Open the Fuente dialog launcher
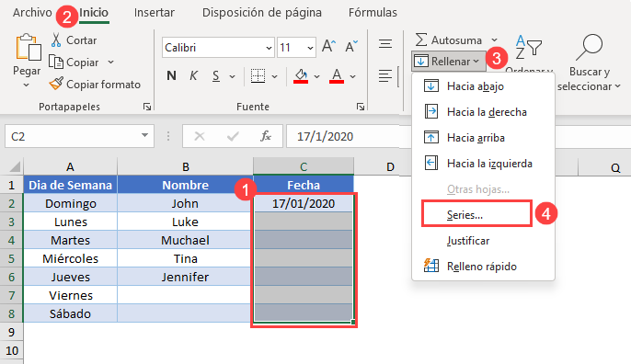 (361, 107)
